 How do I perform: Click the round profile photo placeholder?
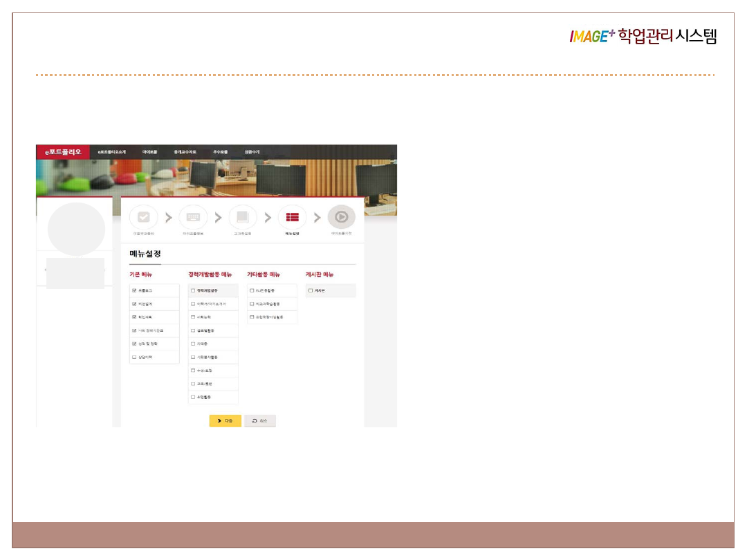[76, 229]
